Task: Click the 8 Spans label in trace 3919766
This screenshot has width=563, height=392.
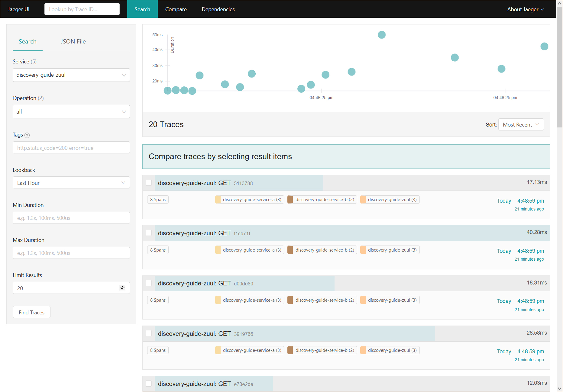Action: [x=158, y=350]
